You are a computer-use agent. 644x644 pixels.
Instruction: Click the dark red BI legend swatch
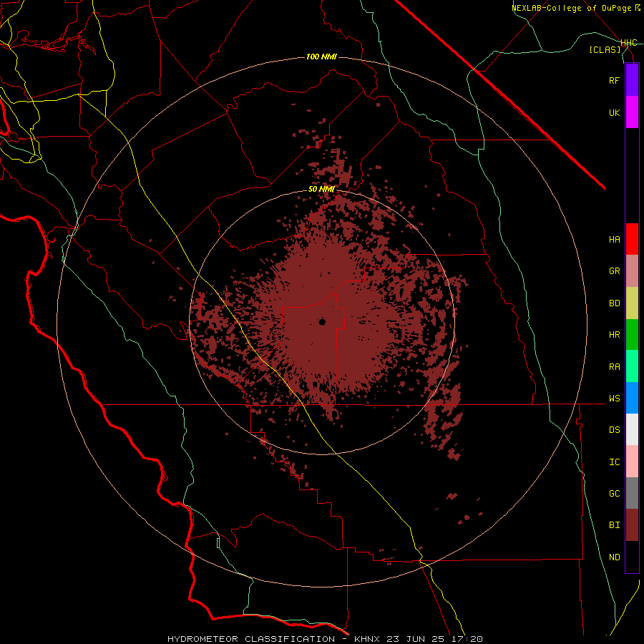[632, 525]
